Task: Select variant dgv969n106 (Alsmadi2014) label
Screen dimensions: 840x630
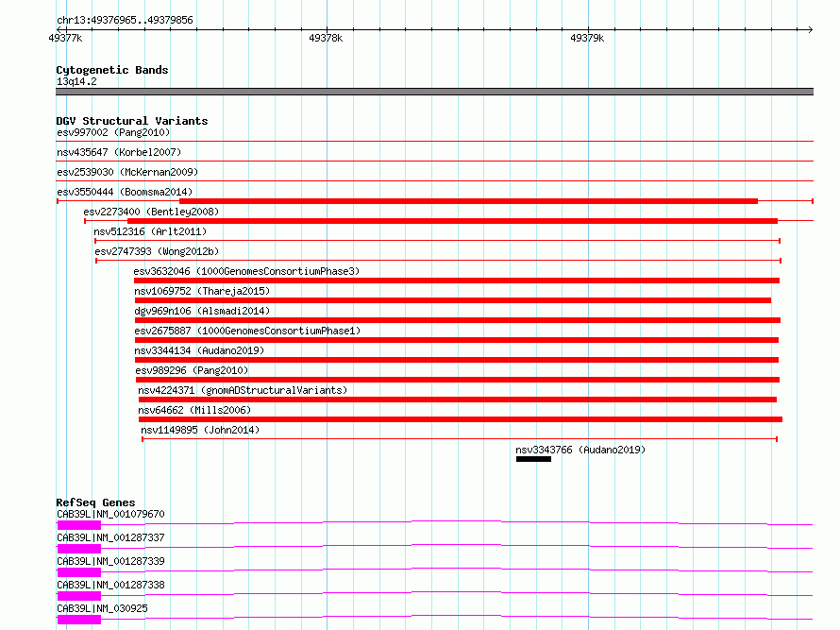Action: (x=202, y=311)
